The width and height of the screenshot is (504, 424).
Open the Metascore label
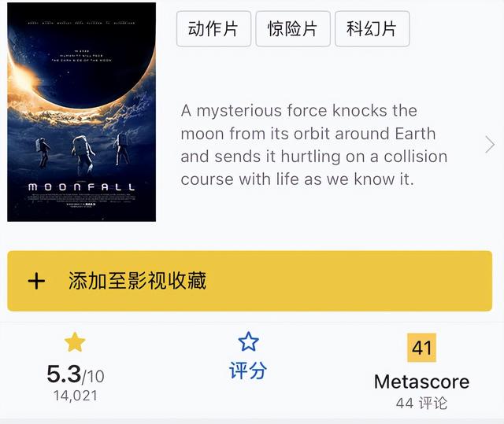tap(422, 382)
